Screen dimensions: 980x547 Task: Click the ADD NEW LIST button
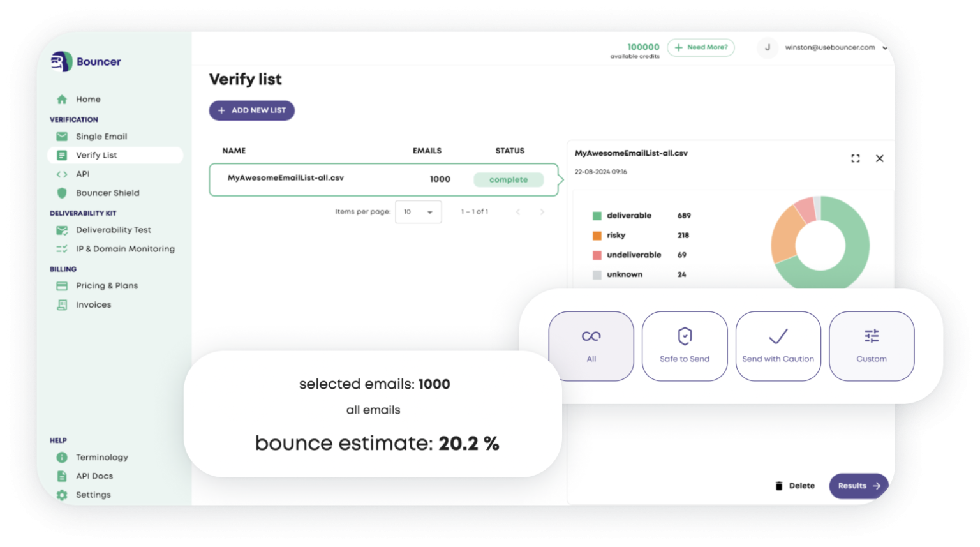251,110
